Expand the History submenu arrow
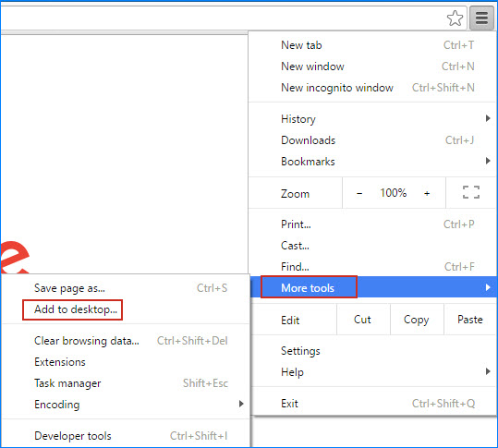This screenshot has width=498, height=448. click(488, 118)
